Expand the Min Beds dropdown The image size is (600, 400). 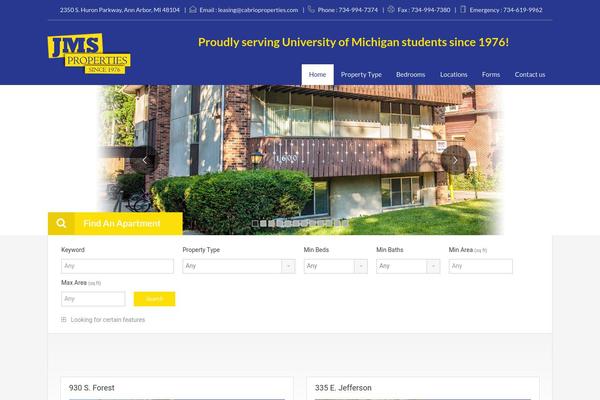click(x=336, y=266)
